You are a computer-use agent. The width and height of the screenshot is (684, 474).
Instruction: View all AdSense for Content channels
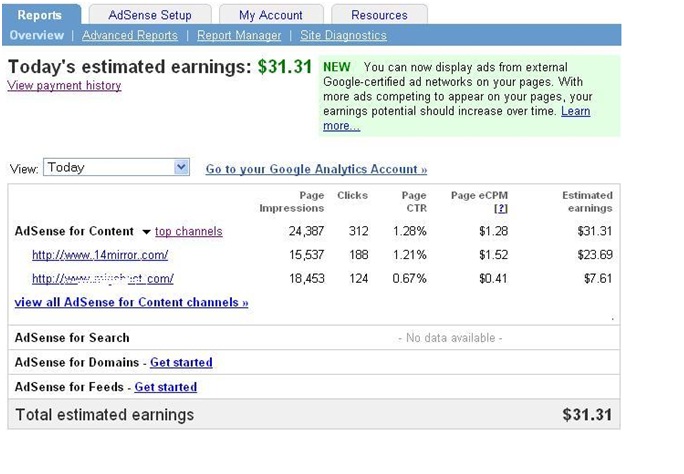point(131,302)
